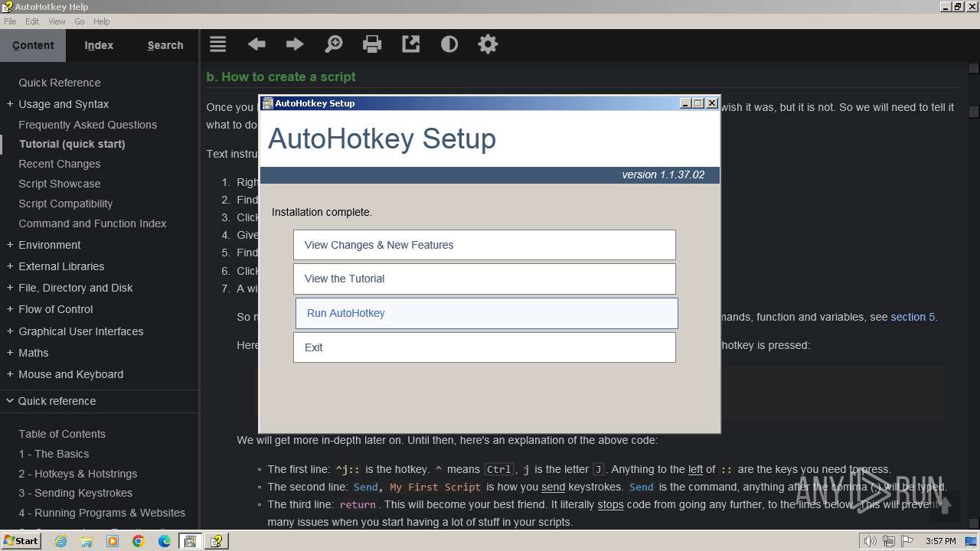The width and height of the screenshot is (980, 551).
Task: Jump to 1 - The Basics
Action: 54,454
